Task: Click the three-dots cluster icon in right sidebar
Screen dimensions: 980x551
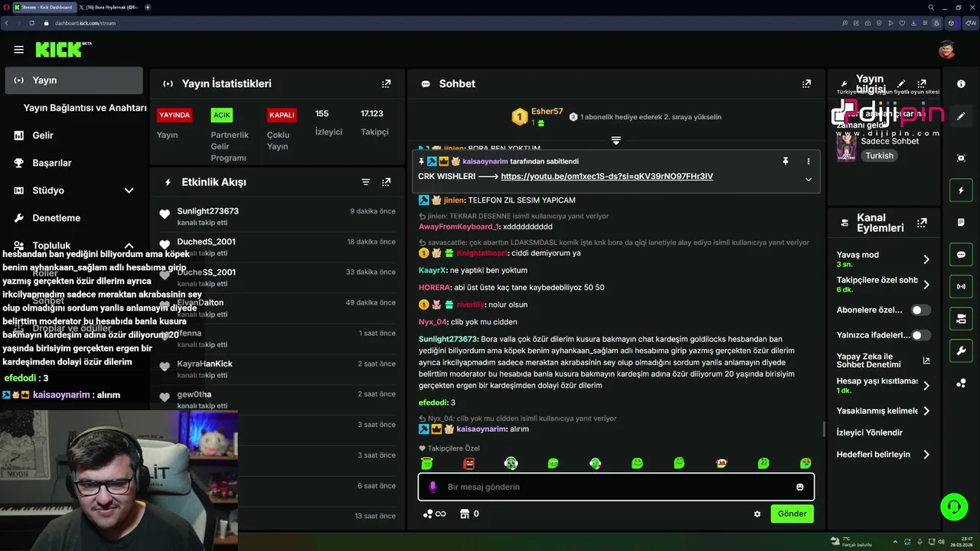Action: (x=961, y=383)
